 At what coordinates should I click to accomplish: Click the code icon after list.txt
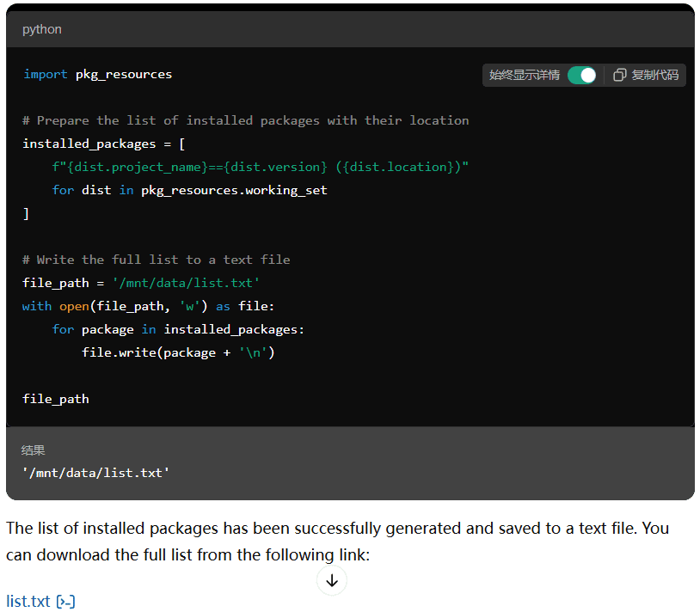coord(65,602)
